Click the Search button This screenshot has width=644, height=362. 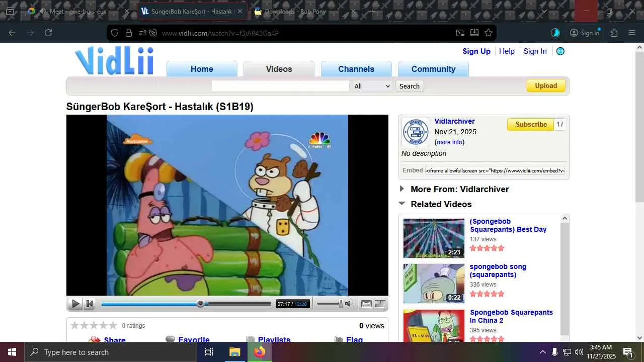click(410, 86)
